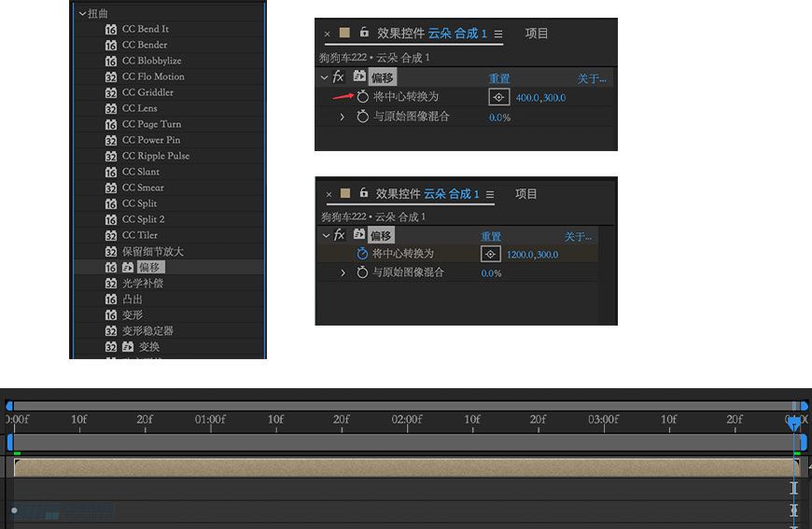Switch to the 项目 tab in the 1200.0,300.0 panel

tap(526, 194)
